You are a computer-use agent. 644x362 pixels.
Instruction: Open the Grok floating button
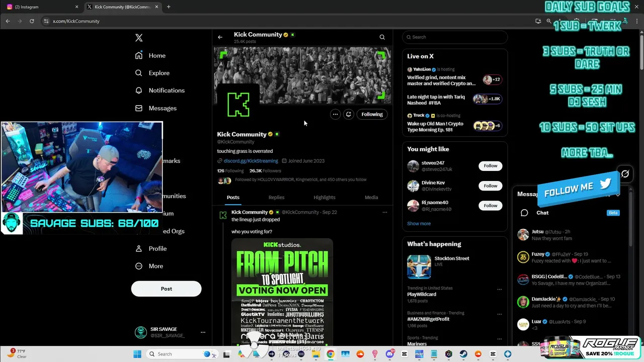point(625,174)
